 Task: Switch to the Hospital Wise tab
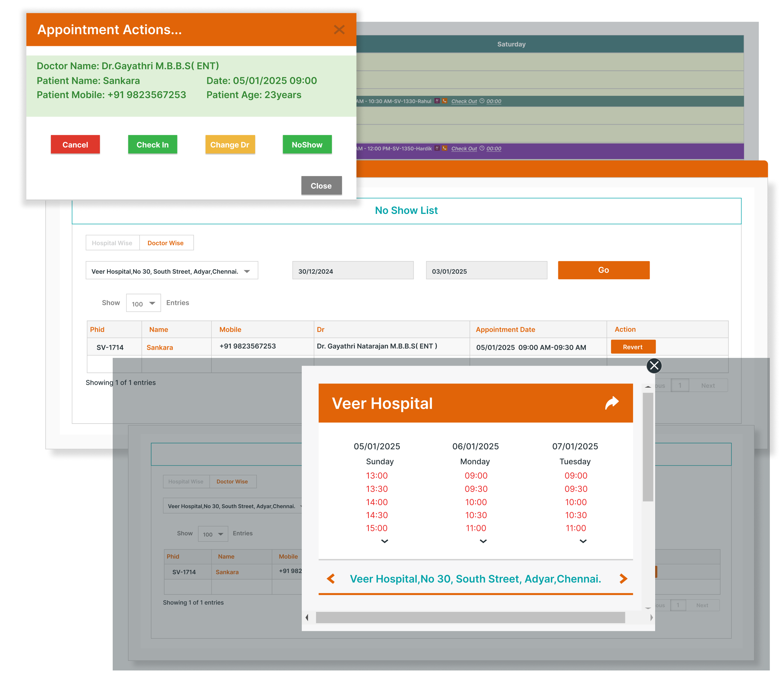pos(112,243)
